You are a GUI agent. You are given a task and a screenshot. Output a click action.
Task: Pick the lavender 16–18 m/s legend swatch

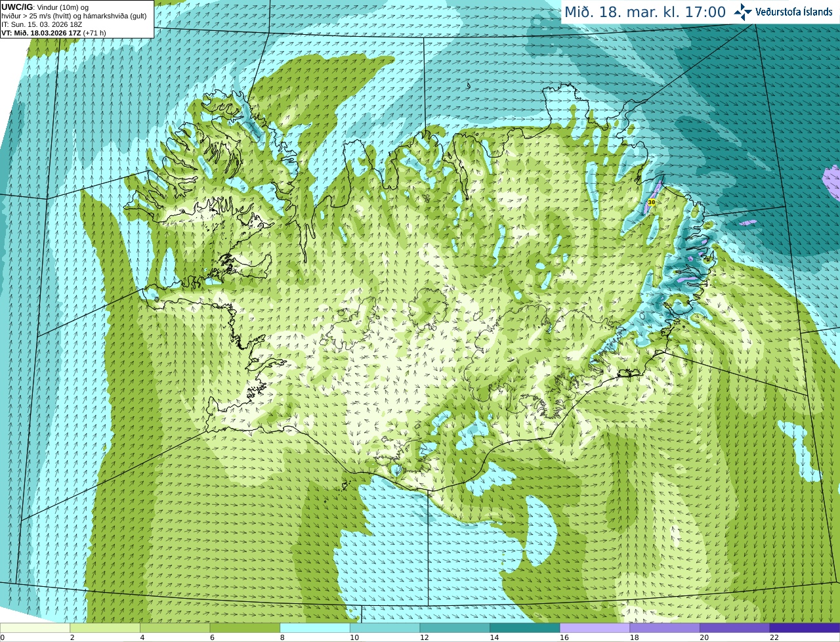[x=595, y=628]
